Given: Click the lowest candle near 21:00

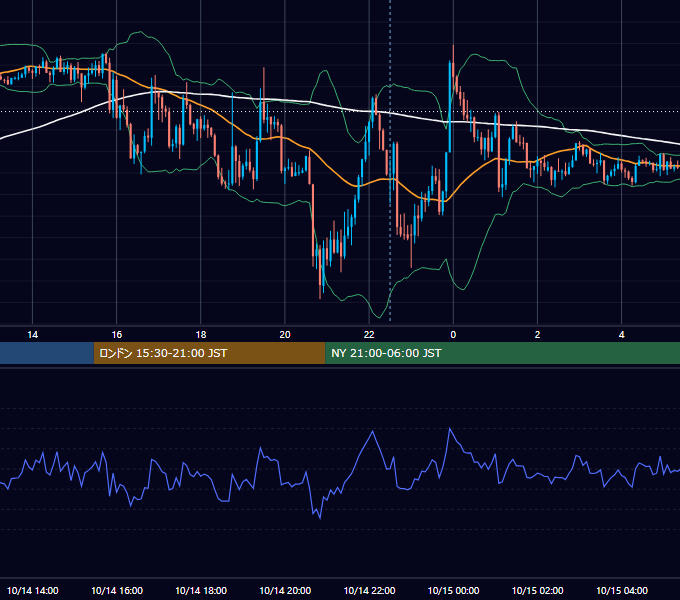Looking at the screenshot, I should point(320,272).
